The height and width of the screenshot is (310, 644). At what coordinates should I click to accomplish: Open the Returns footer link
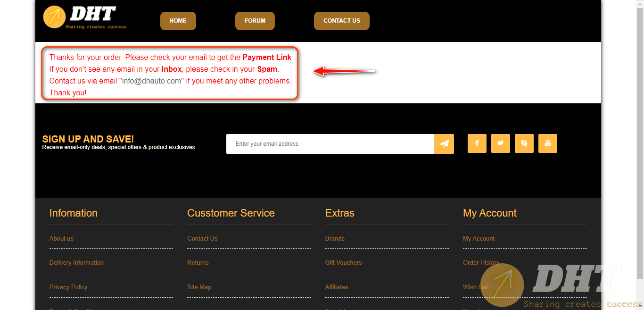click(x=198, y=263)
